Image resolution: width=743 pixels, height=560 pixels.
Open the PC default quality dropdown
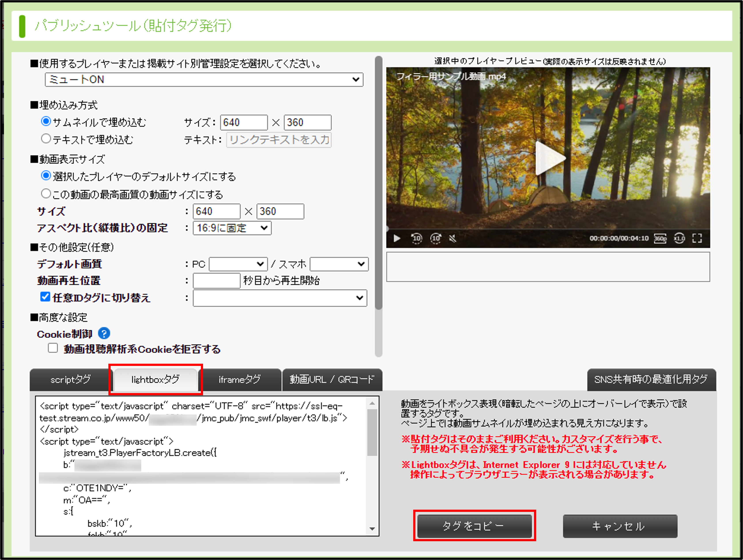238,264
